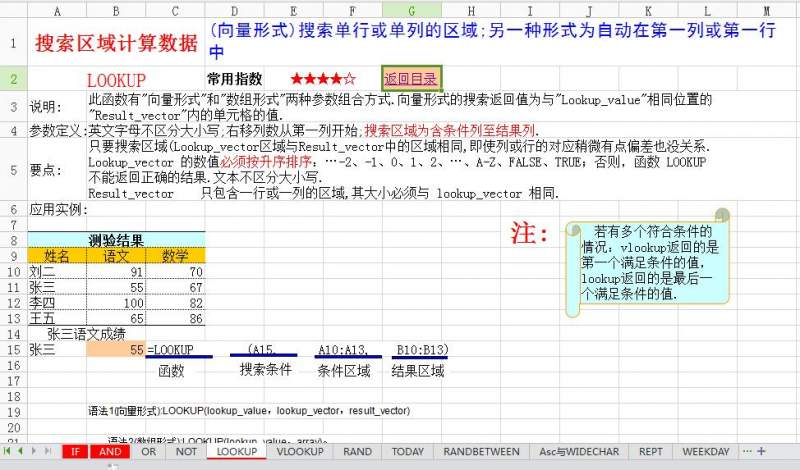Click the 结果区域 label
Viewport: 800px width, 470px height.
click(x=417, y=370)
